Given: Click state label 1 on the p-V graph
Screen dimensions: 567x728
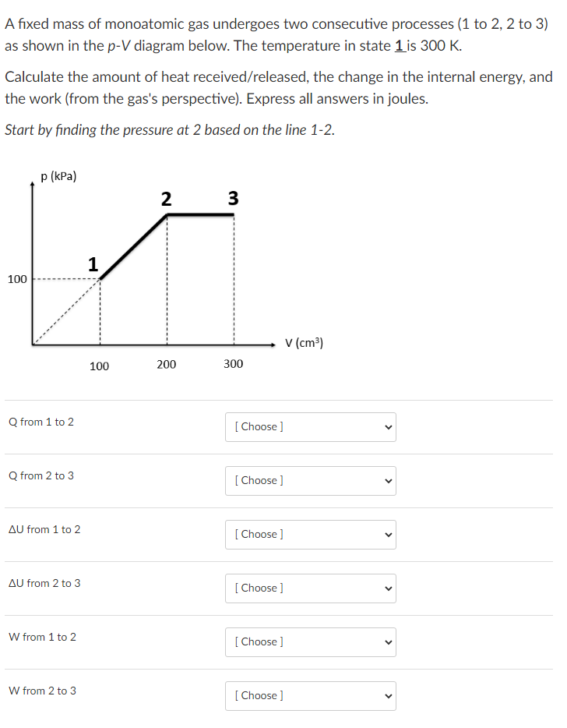Looking at the screenshot, I should pos(93,264).
